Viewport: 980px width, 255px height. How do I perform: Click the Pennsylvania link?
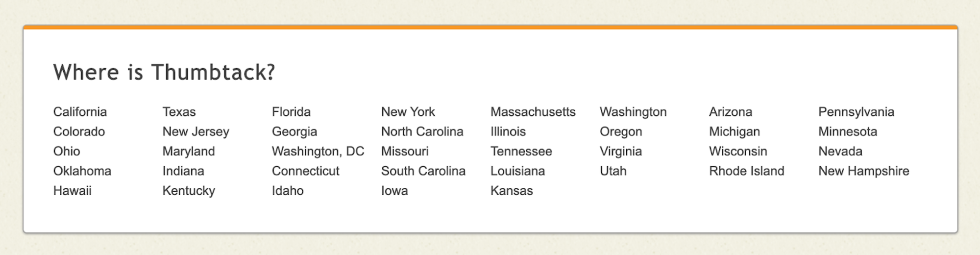[856, 112]
